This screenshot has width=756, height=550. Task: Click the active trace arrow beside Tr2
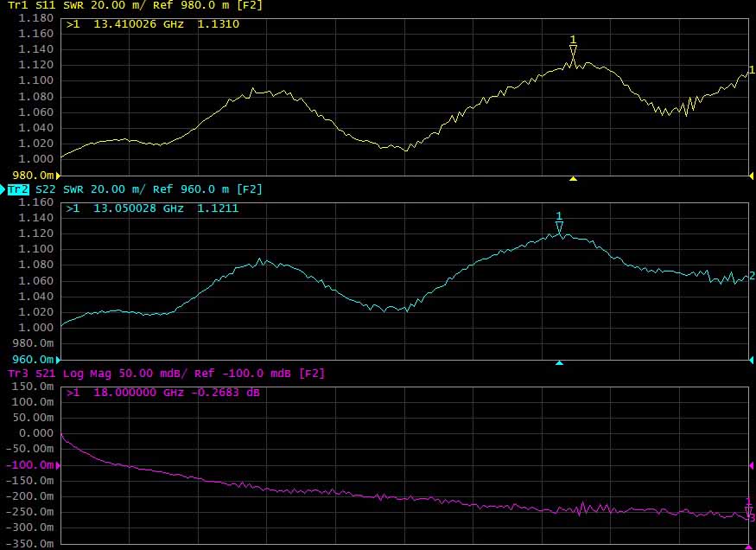point(3,189)
